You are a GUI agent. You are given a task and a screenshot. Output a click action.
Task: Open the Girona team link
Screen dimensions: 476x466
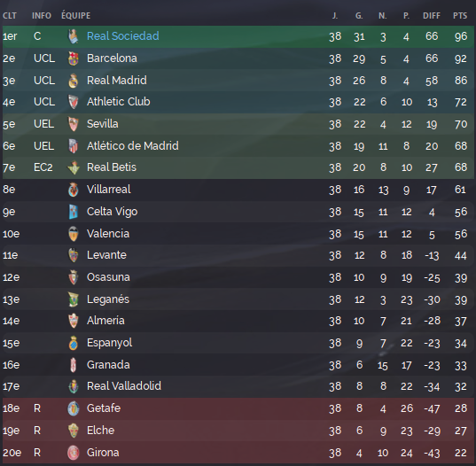point(103,453)
